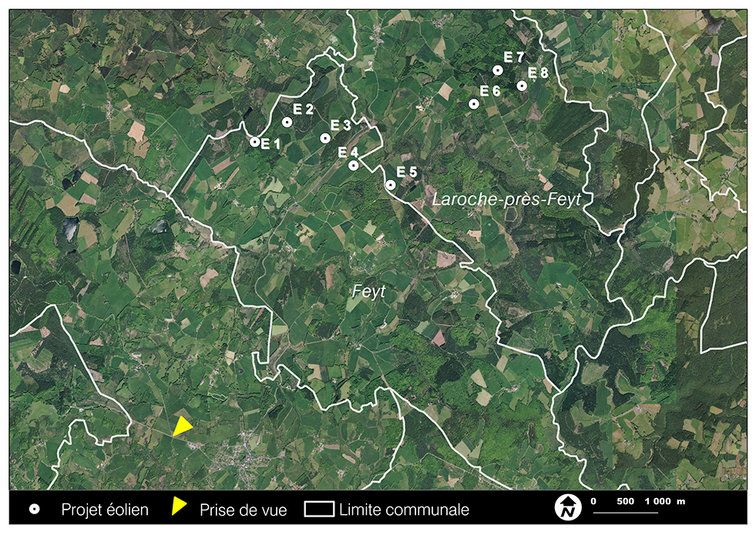Click the Feyt commune label
The image size is (756, 535).
tap(369, 291)
